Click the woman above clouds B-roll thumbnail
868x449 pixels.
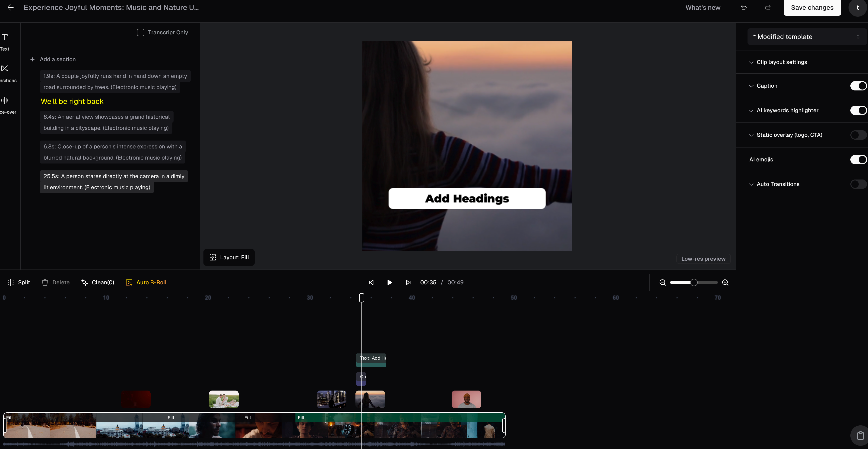(x=370, y=399)
